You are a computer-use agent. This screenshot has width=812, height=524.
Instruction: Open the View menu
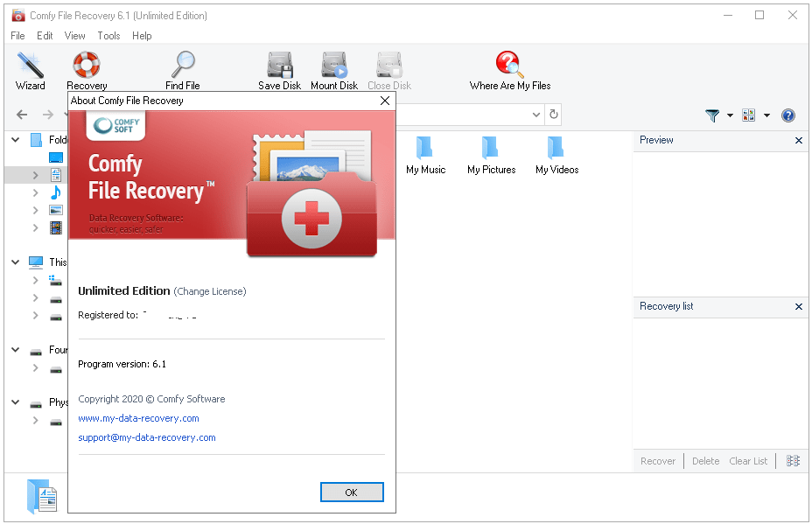tap(74, 36)
